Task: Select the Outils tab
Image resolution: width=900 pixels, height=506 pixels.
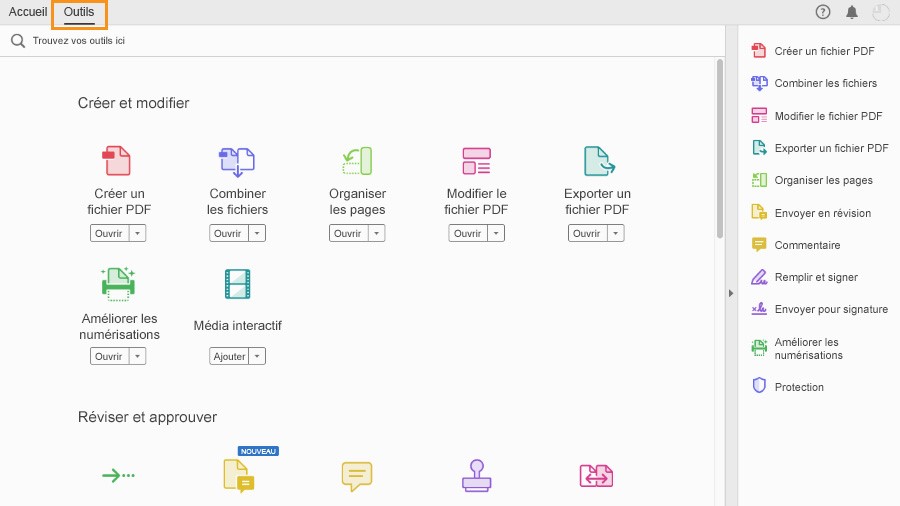Action: pos(79,12)
